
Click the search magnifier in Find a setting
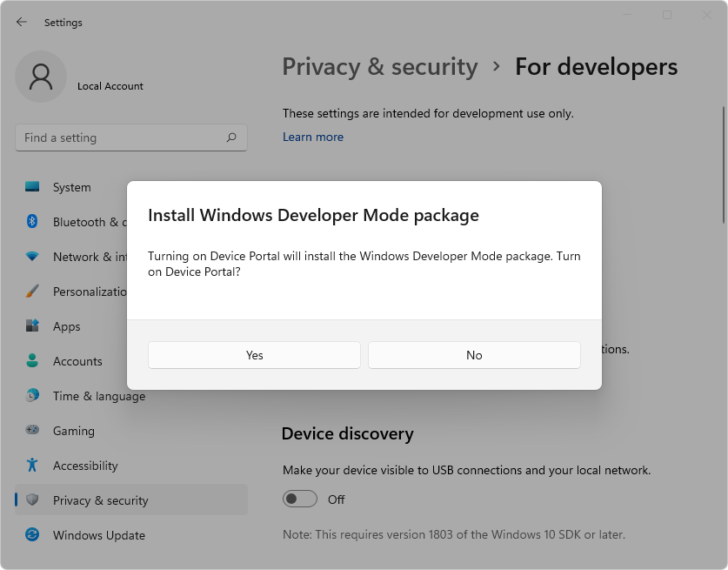(231, 137)
